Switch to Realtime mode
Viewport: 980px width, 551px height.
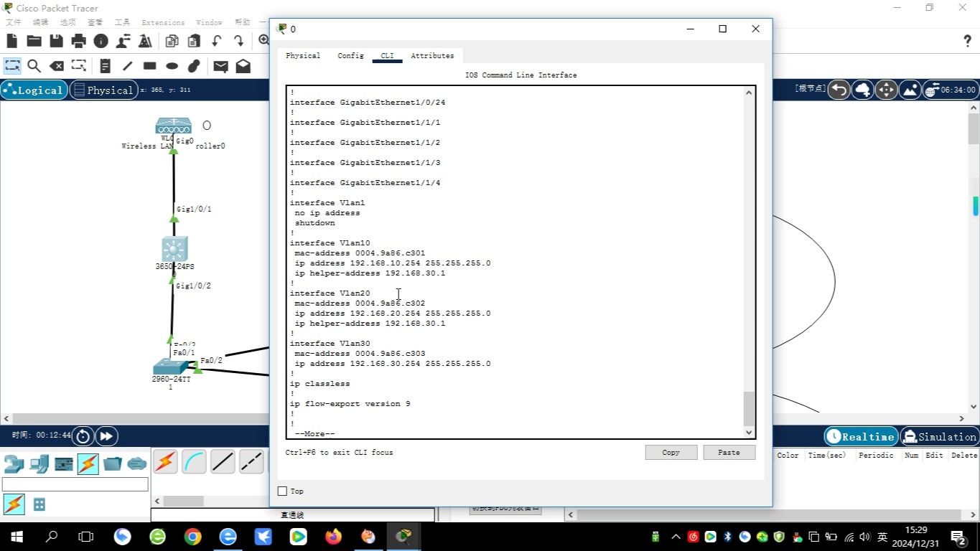tap(861, 436)
